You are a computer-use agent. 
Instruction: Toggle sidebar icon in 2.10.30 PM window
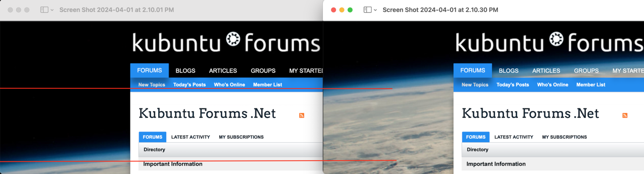coord(367,10)
